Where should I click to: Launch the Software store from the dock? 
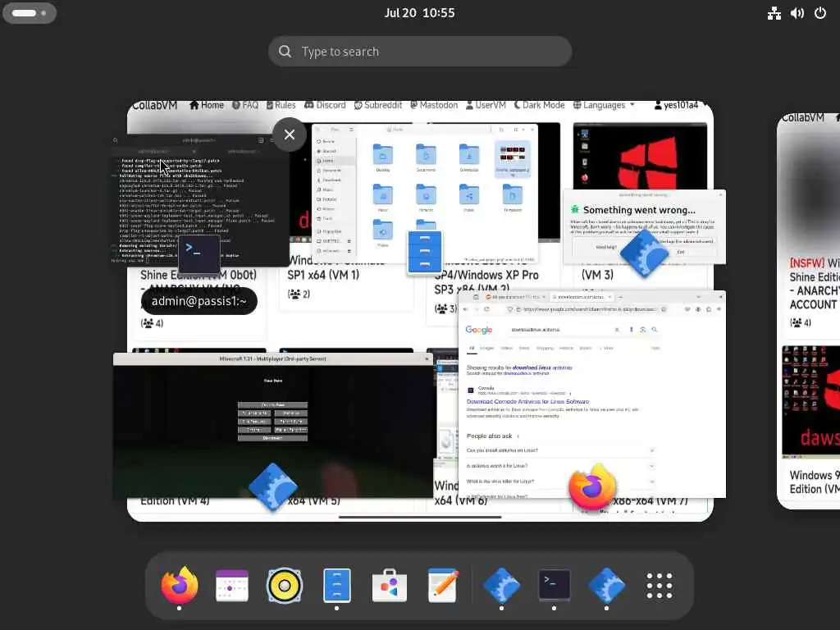(x=390, y=586)
